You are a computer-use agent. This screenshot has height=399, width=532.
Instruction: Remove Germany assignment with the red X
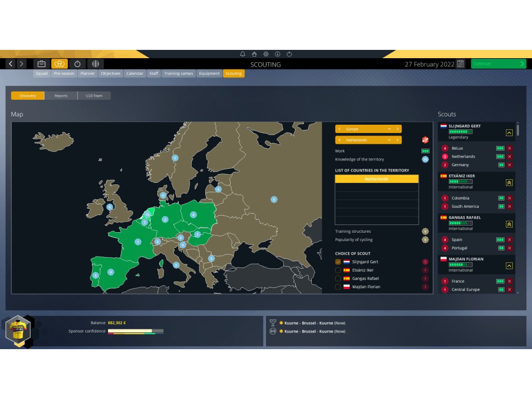509,165
